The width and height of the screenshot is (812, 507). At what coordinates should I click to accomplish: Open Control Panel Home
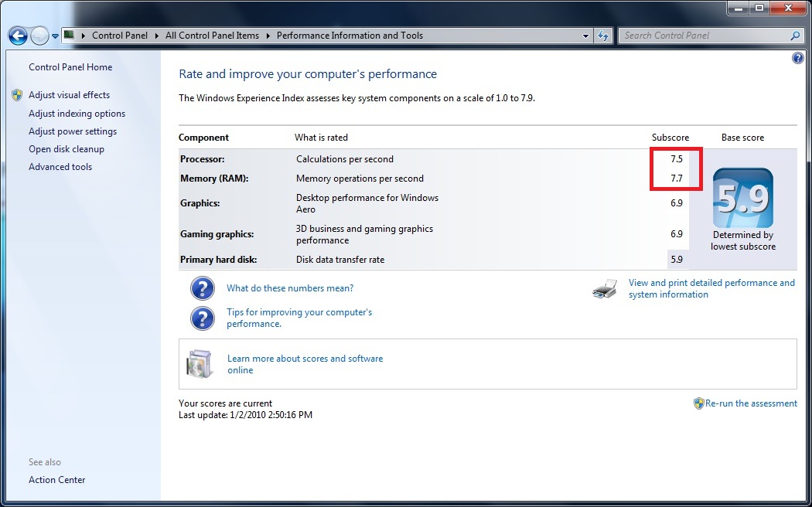(x=70, y=67)
